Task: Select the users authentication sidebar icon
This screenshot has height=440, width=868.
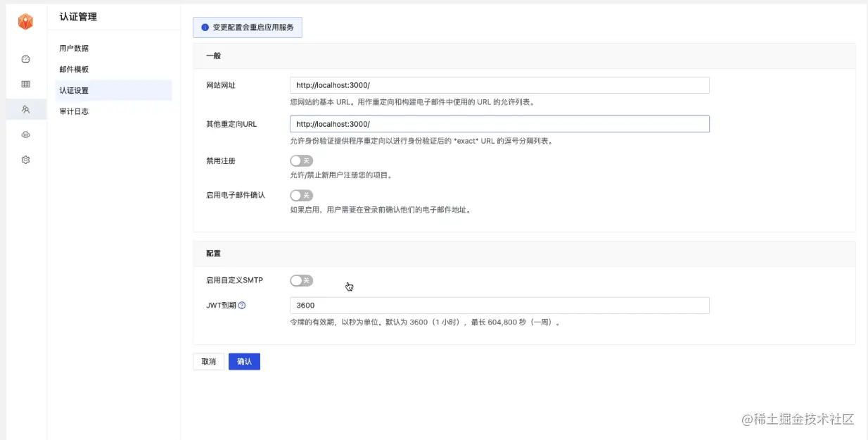Action: [x=26, y=109]
